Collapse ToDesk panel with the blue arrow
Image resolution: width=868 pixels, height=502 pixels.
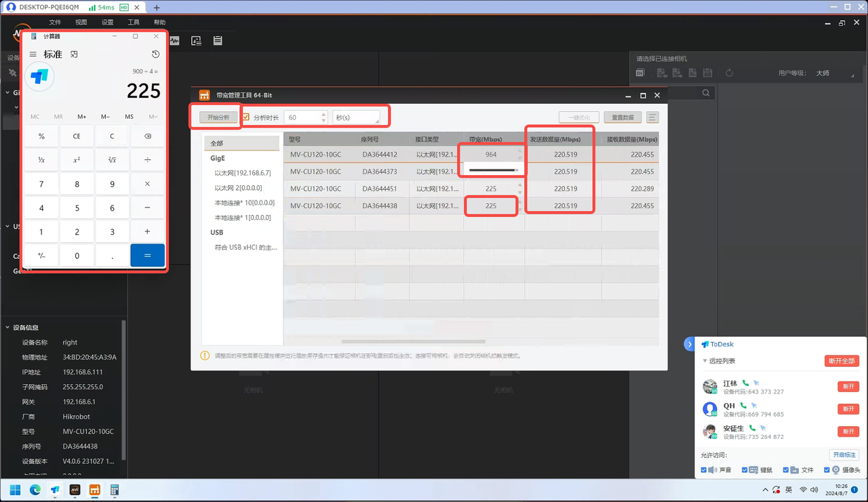pyautogui.click(x=689, y=344)
